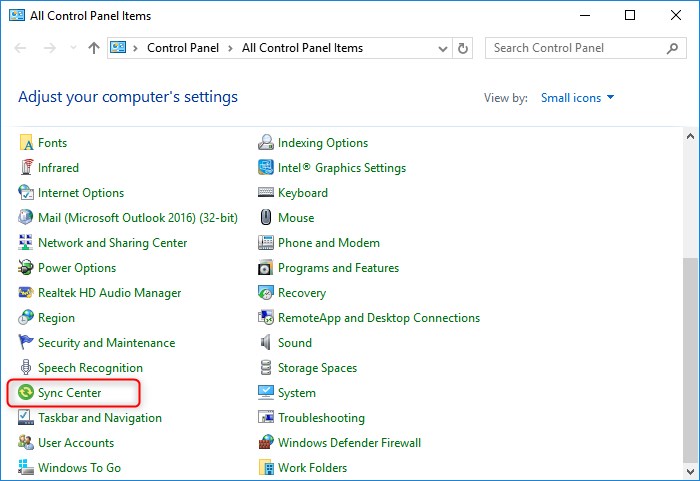This screenshot has height=481, width=700.
Task: Open the User Accounts link
Action: click(x=76, y=443)
